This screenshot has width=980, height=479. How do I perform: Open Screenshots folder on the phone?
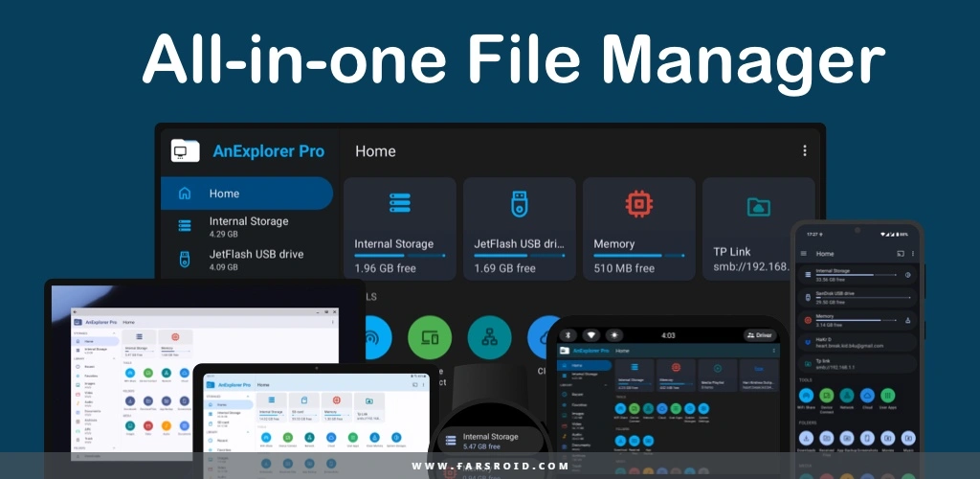coord(867,439)
